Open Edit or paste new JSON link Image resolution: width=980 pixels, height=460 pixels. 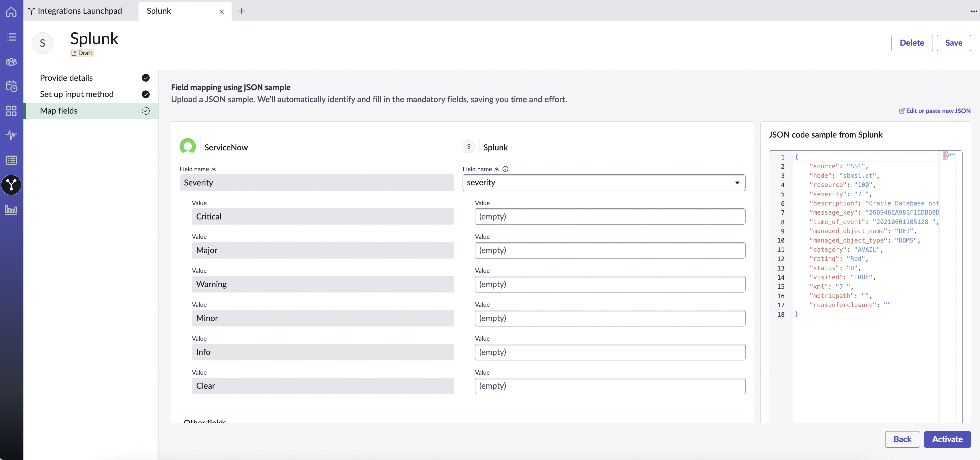[x=935, y=111]
